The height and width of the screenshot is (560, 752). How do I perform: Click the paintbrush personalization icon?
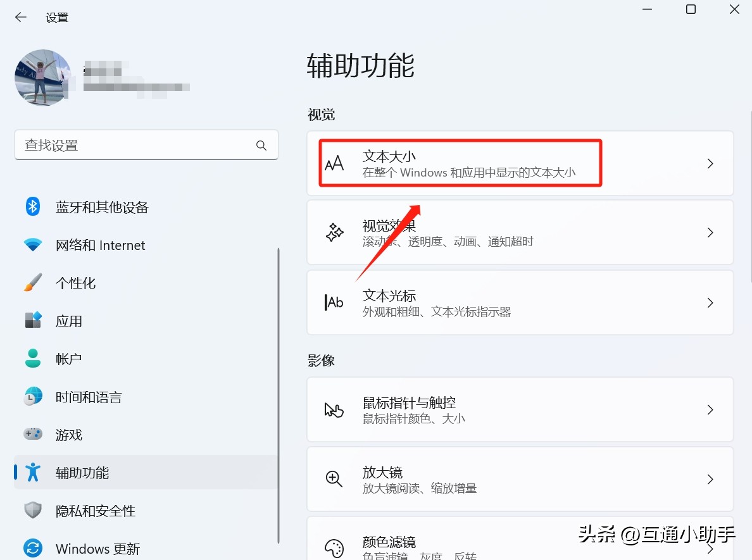click(33, 282)
